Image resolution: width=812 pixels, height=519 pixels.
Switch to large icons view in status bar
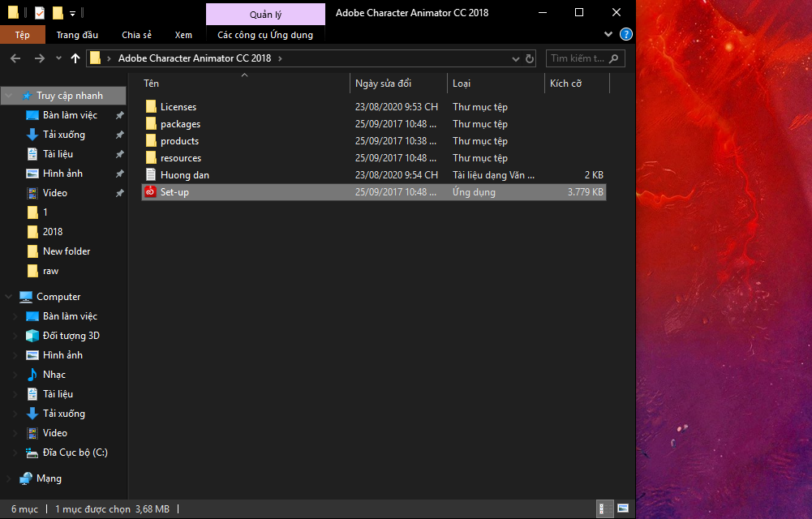coord(623,508)
